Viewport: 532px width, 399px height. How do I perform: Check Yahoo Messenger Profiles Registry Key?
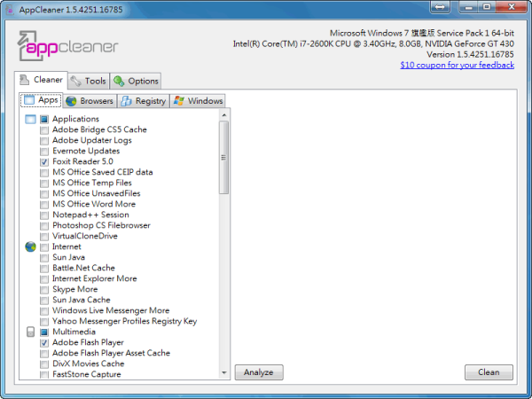(44, 322)
